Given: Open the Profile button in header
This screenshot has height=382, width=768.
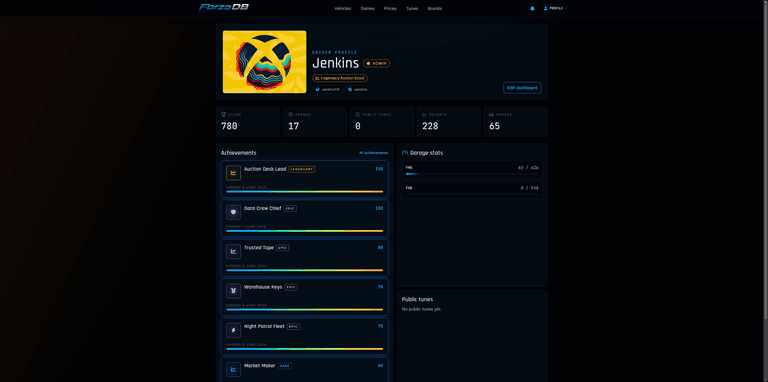Looking at the screenshot, I should [553, 8].
